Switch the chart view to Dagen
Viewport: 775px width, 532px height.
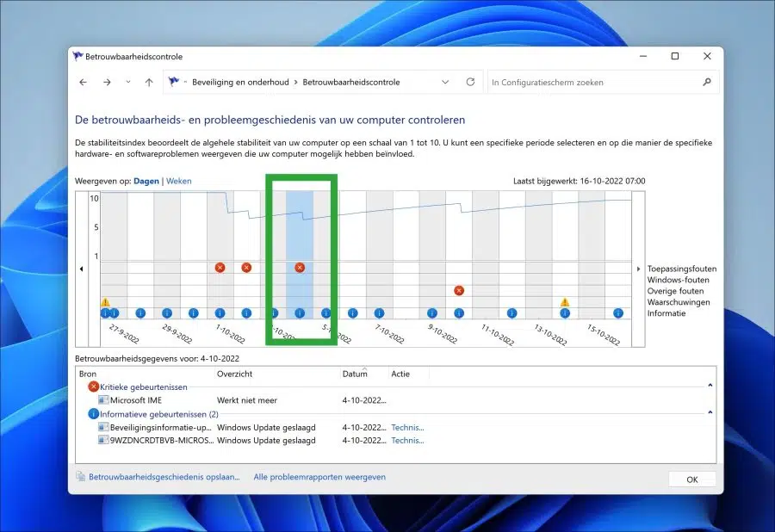[x=146, y=182]
